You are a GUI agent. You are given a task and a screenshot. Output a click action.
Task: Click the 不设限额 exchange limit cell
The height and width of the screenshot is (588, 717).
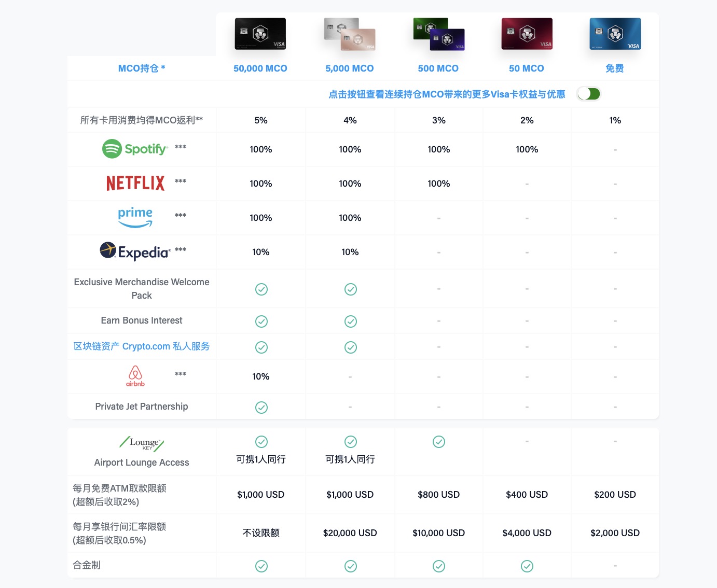[261, 533]
